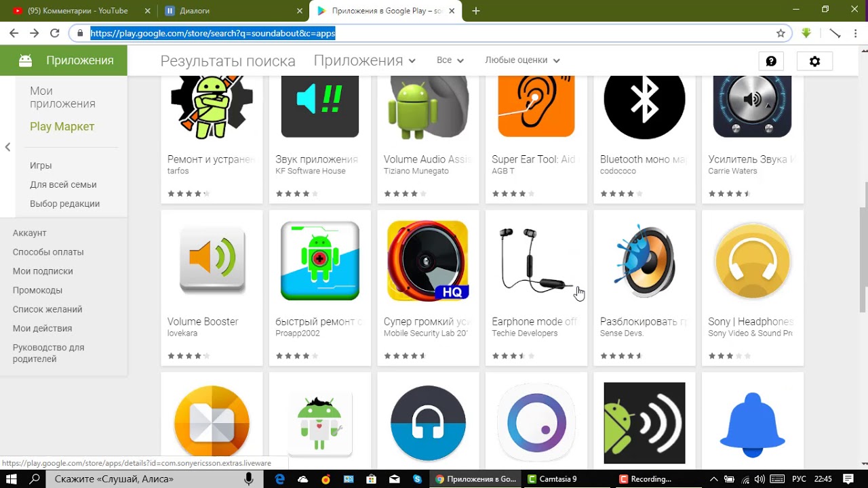Open the Все price filter dropdown
This screenshot has height=488, width=868.
pyautogui.click(x=450, y=60)
